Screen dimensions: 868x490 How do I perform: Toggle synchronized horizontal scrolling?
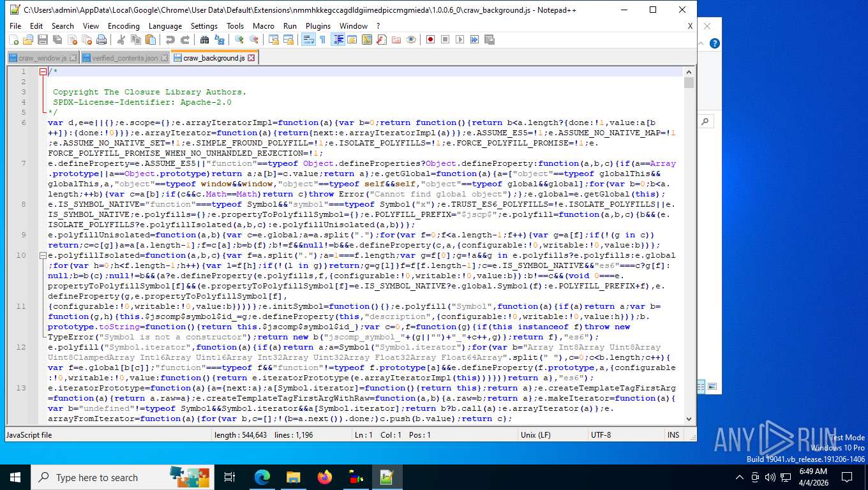(x=288, y=40)
